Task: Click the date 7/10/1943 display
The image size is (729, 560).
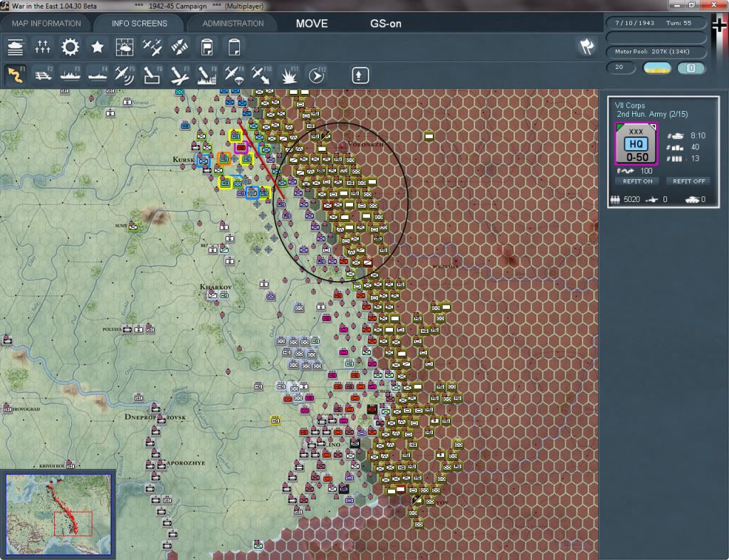Action: point(634,23)
